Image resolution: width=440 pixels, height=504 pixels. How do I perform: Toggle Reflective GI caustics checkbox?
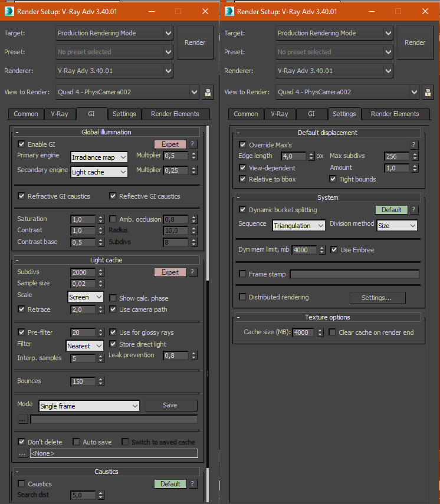click(x=113, y=196)
